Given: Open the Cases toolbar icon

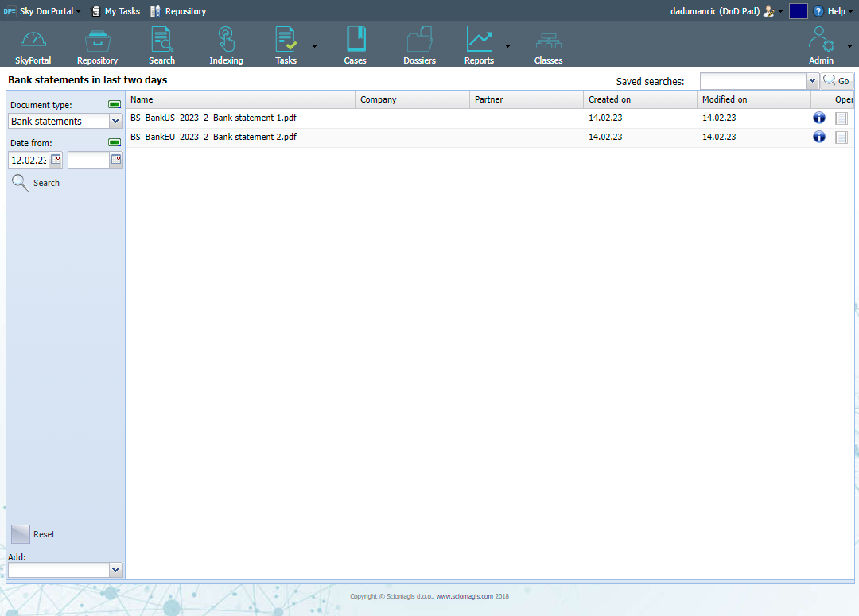Looking at the screenshot, I should point(356,40).
